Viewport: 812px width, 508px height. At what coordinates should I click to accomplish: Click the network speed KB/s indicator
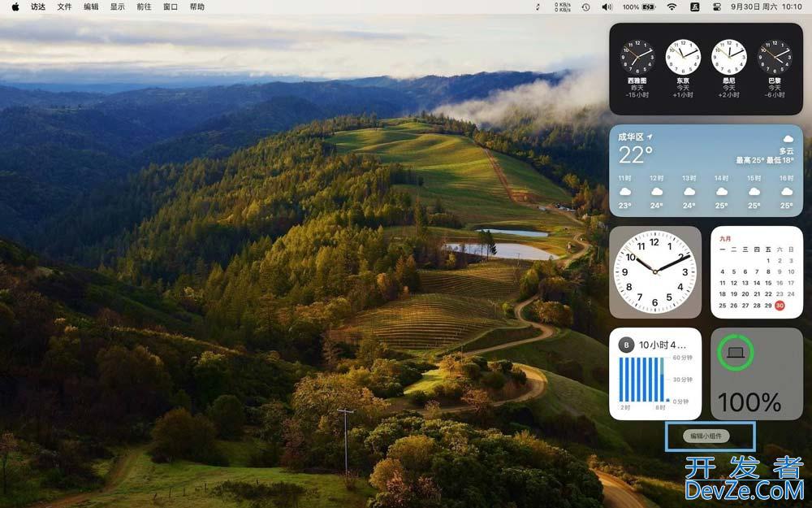click(x=563, y=7)
